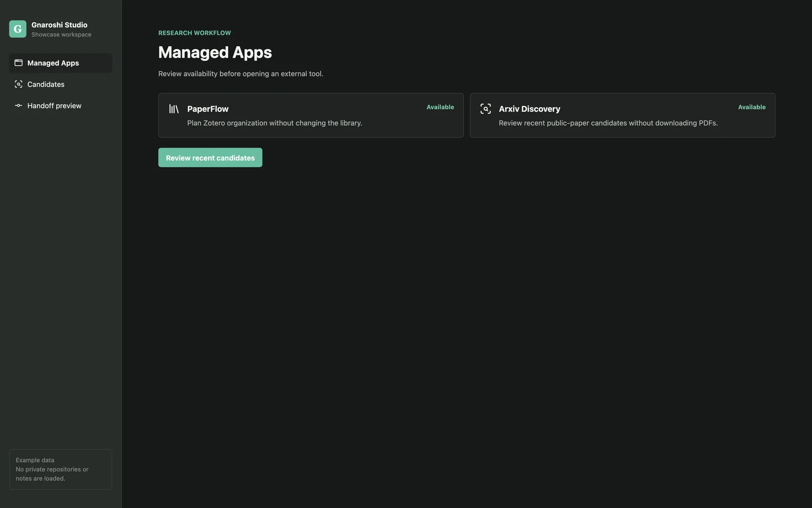Click the Handoff preview node icon
The height and width of the screenshot is (508, 812).
[18, 106]
